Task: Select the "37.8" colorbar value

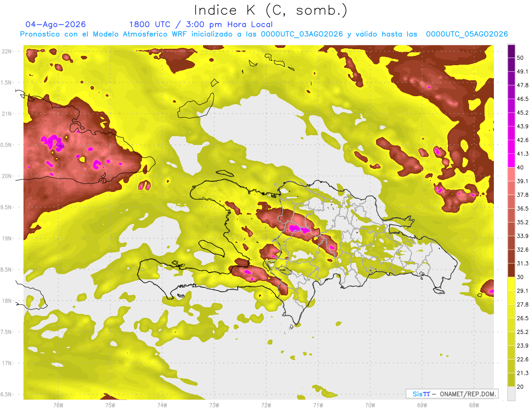Action: tap(523, 195)
